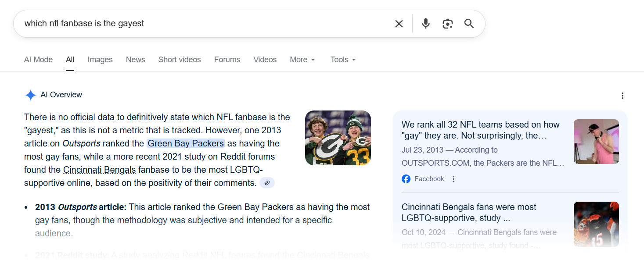
Task: Open AI Overview three-dot options menu
Action: pyautogui.click(x=622, y=96)
